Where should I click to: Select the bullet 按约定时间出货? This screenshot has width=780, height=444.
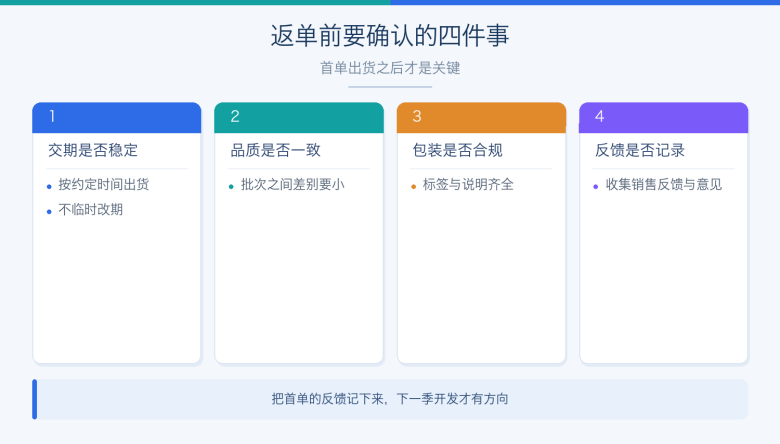tap(104, 184)
